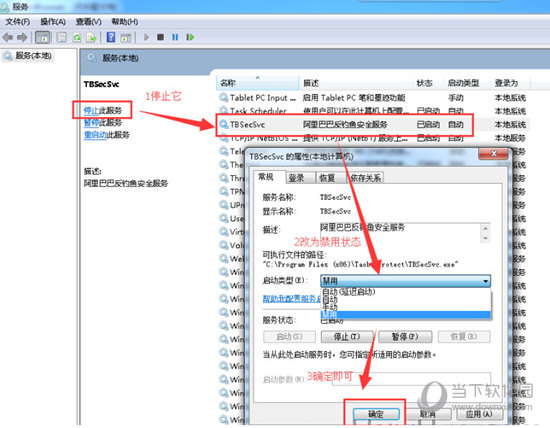Click down arrow of description scrollbar
550x428 pixels.
(x=485, y=238)
